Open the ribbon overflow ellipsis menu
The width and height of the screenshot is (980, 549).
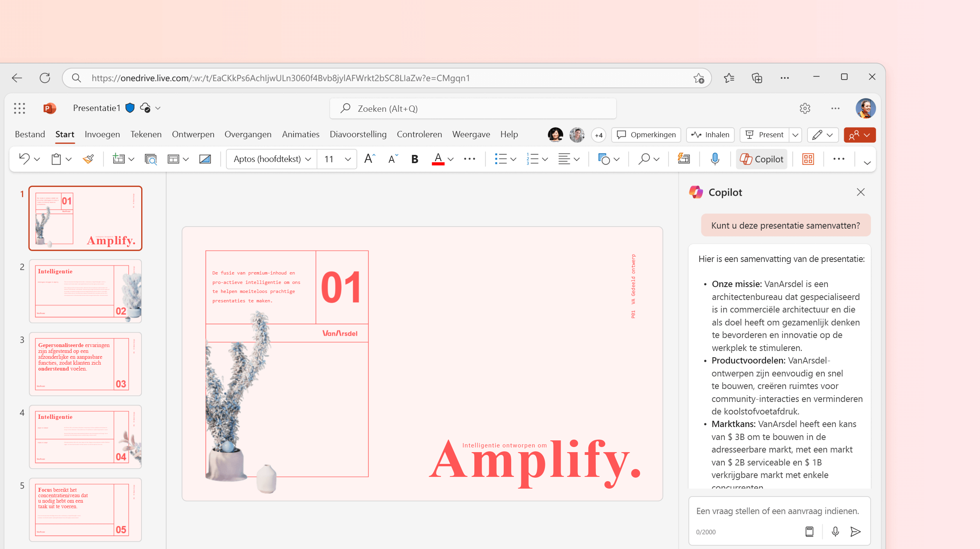click(838, 159)
